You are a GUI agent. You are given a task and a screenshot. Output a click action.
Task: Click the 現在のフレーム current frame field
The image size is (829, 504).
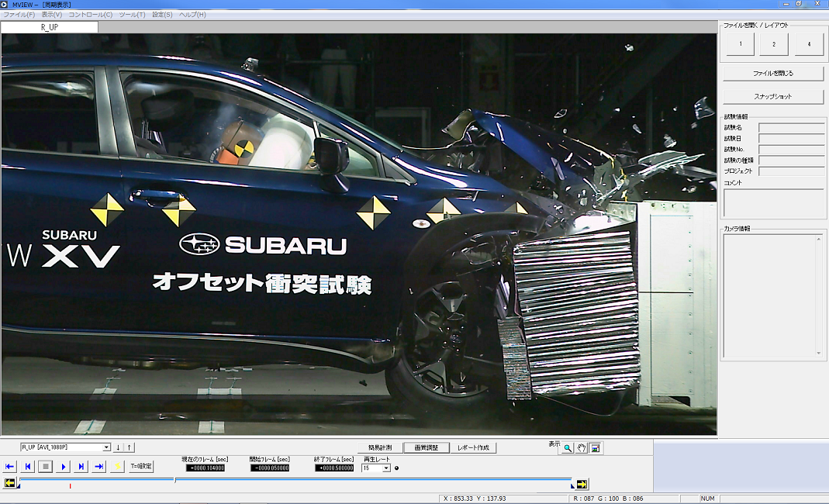click(206, 468)
